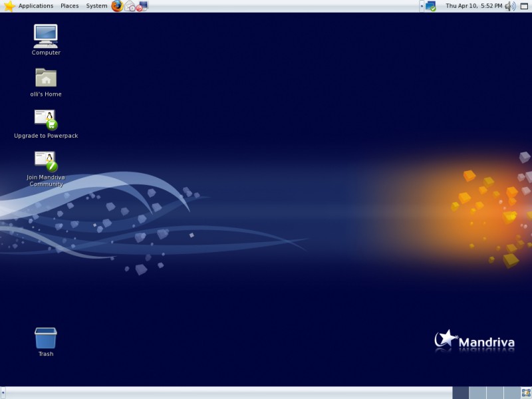Click the network status icon with green check

[x=430, y=6]
